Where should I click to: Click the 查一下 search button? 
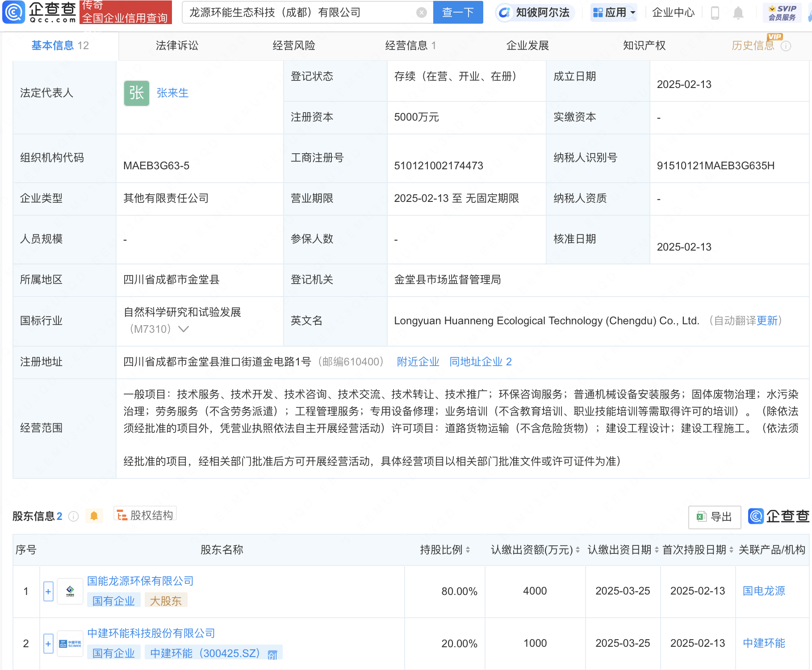(458, 13)
